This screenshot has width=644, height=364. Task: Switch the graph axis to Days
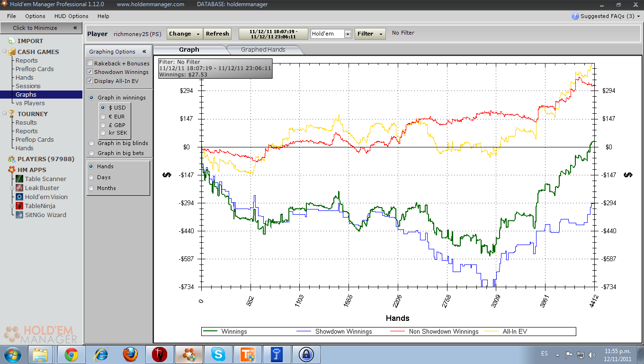click(x=91, y=177)
